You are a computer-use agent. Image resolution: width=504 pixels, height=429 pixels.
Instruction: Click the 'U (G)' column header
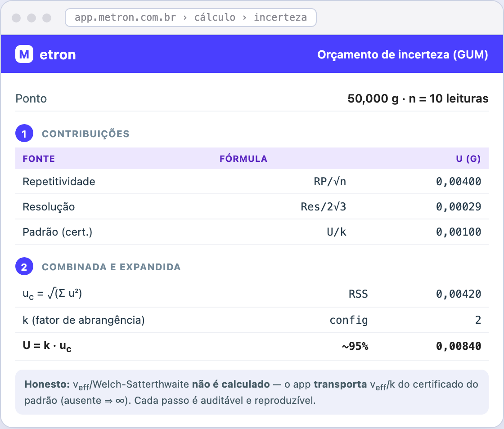coord(468,159)
